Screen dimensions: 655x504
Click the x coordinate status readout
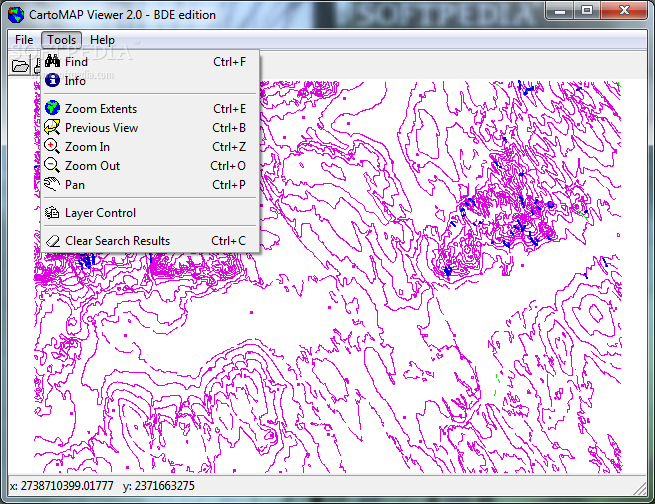coord(61,486)
